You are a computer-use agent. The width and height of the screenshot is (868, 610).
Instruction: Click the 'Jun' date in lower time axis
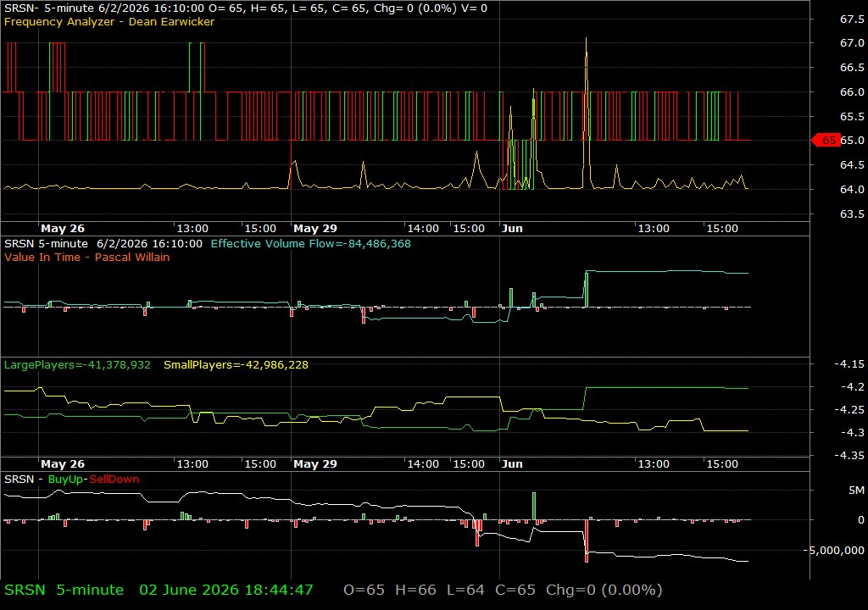click(512, 464)
